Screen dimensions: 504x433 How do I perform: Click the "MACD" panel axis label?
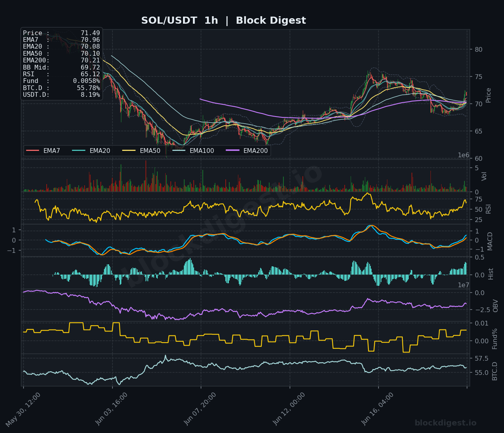[490, 241]
